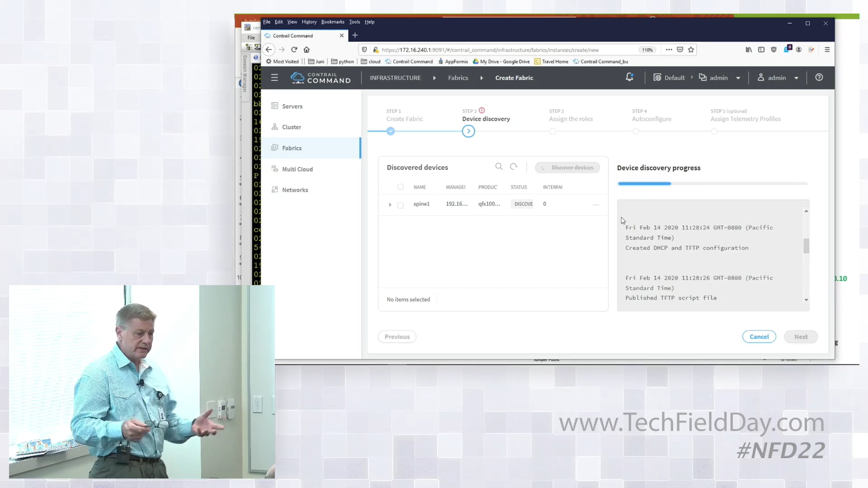The image size is (868, 488).
Task: Select Networks in the sidebar
Action: point(311,190)
